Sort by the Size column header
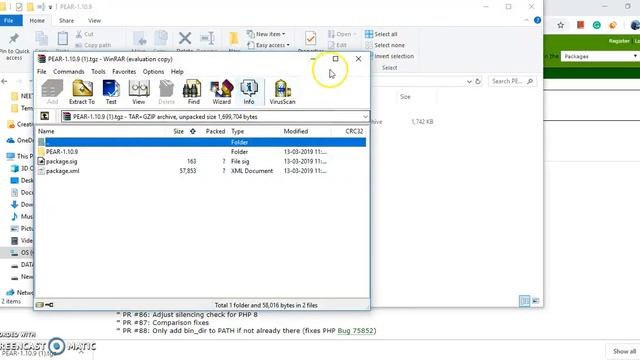The height and width of the screenshot is (360, 640). [178, 131]
